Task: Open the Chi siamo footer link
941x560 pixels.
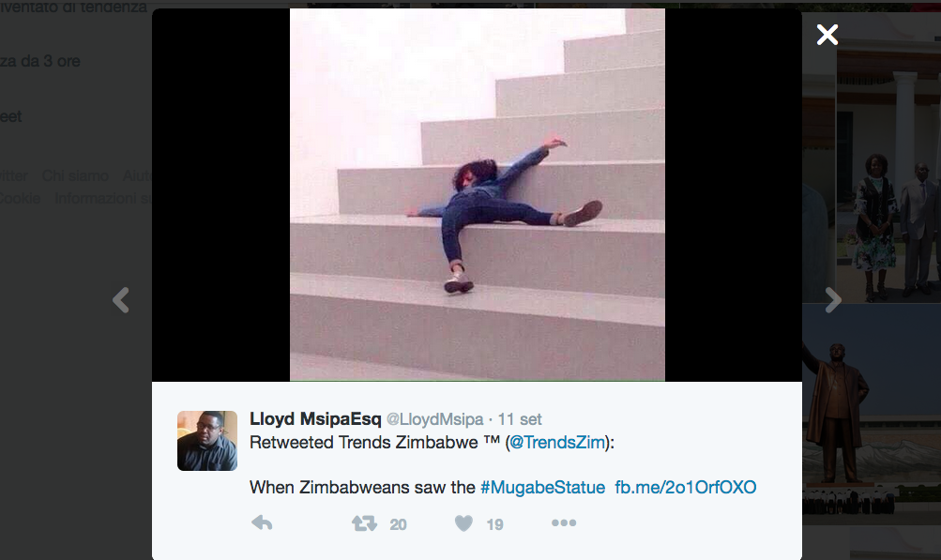Action: click(75, 175)
